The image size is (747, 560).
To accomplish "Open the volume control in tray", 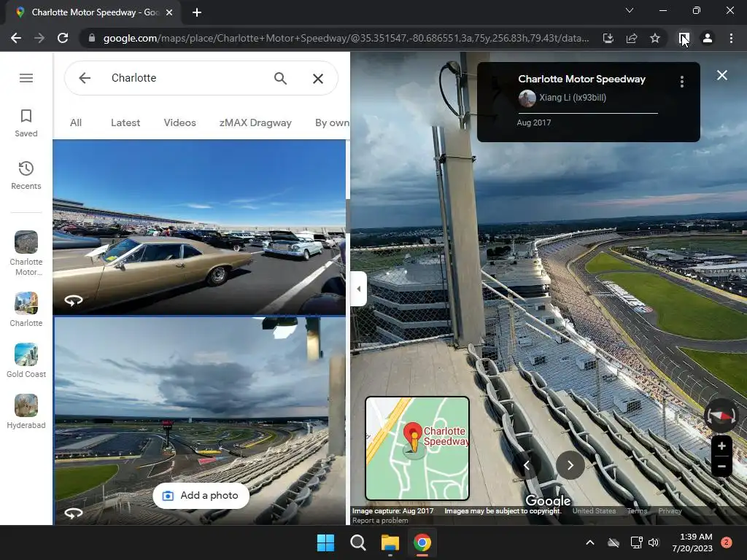I will click(654, 542).
